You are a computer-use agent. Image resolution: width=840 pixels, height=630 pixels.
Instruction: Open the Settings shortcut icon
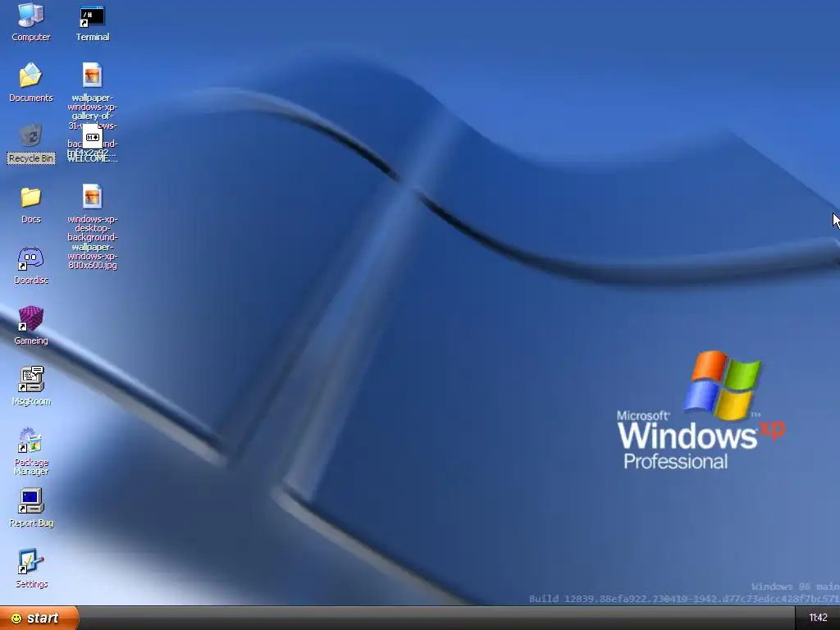(30, 568)
